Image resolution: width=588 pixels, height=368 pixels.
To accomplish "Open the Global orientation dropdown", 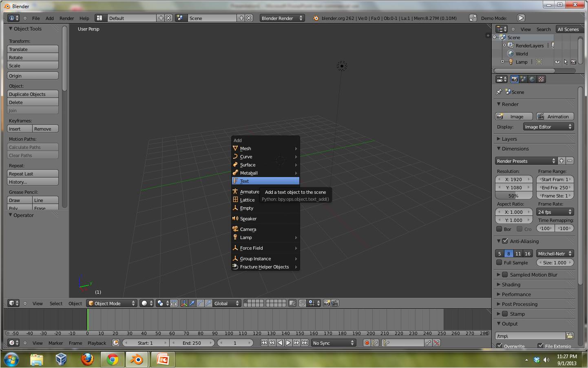I will click(227, 303).
